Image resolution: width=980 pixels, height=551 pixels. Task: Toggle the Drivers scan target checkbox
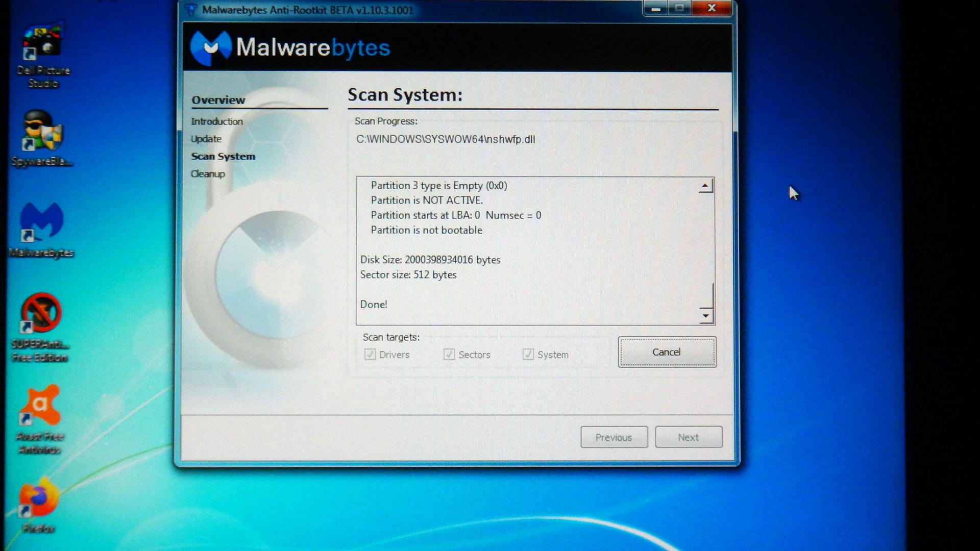(370, 354)
